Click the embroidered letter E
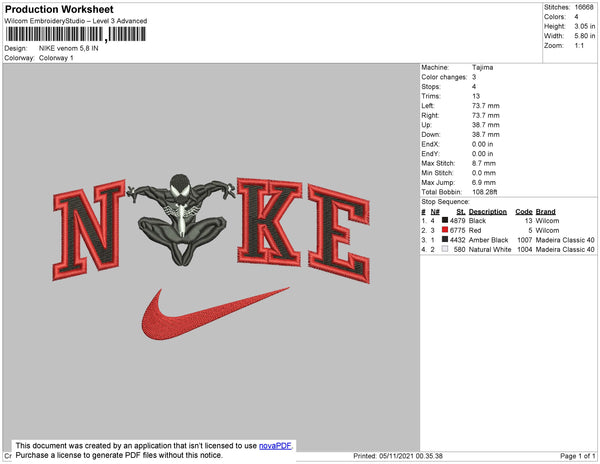The image size is (600, 464). pos(339,233)
